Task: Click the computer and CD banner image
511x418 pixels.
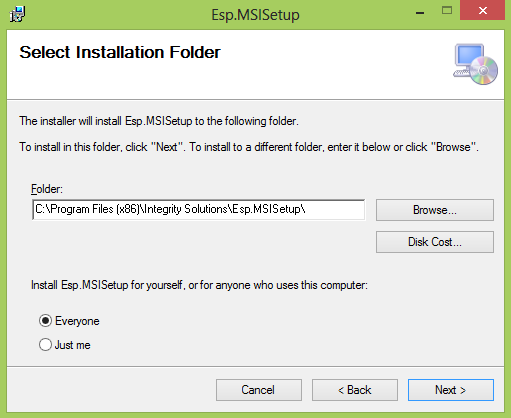Action: pos(475,64)
